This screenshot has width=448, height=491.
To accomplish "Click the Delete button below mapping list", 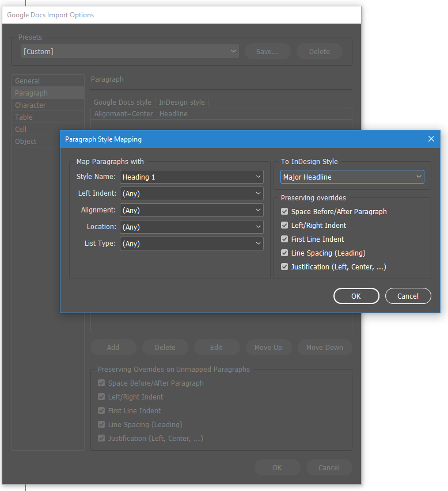I will coord(165,347).
